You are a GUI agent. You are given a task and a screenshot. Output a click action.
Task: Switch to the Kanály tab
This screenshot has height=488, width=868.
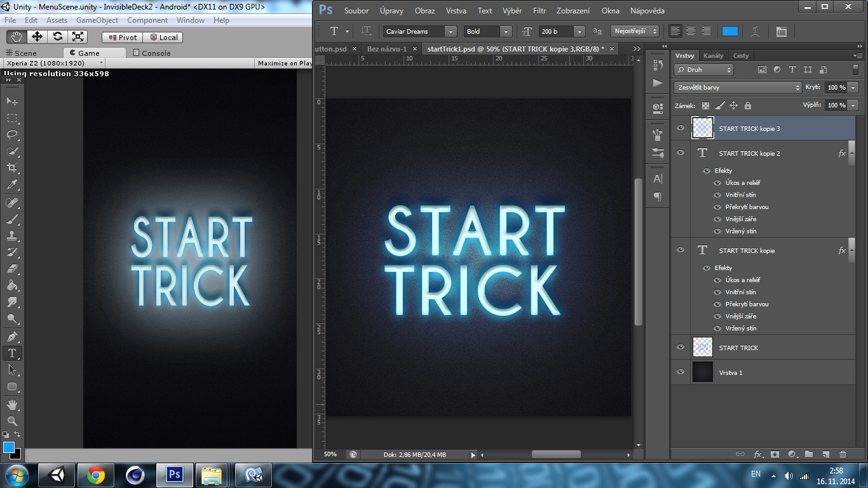(x=713, y=56)
